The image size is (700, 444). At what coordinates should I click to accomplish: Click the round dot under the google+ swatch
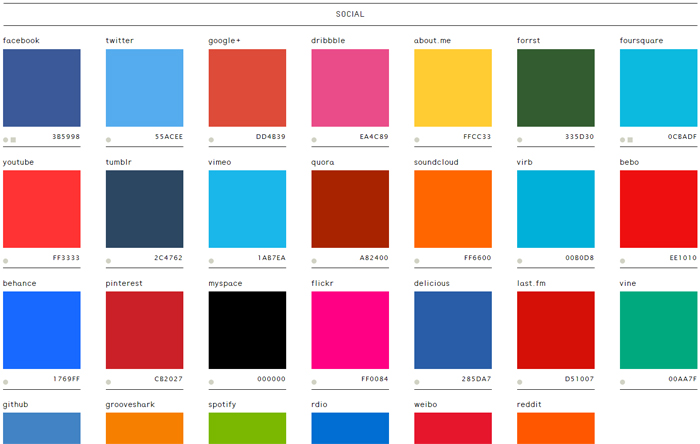[211, 140]
